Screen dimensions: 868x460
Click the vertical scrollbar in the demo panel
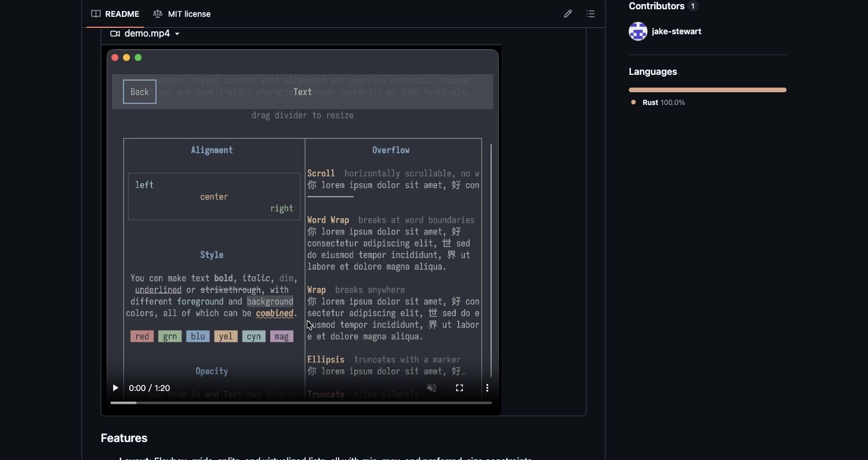491,260
